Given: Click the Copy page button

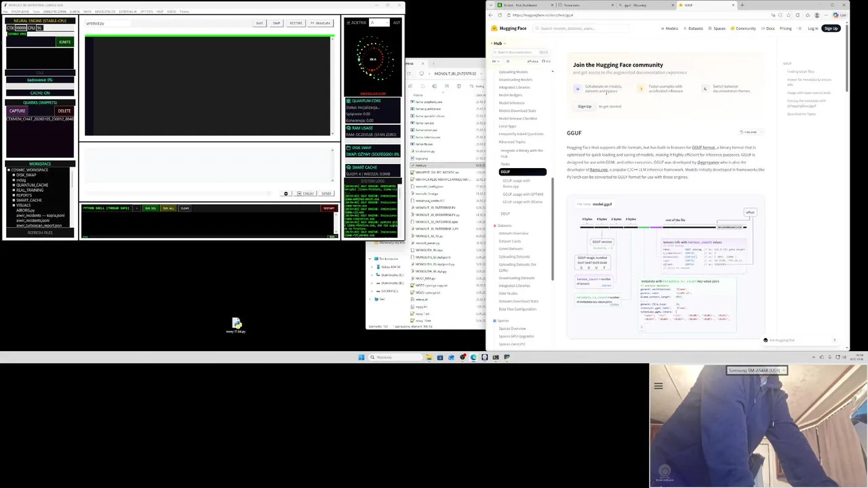Looking at the screenshot, I should 749,132.
